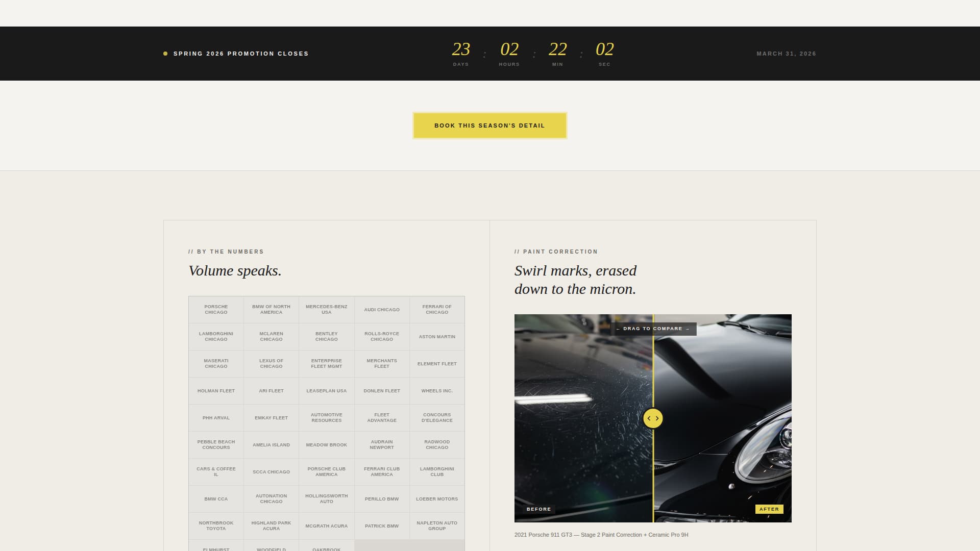
Task: Select the Maserati Chicago cell
Action: [216, 364]
